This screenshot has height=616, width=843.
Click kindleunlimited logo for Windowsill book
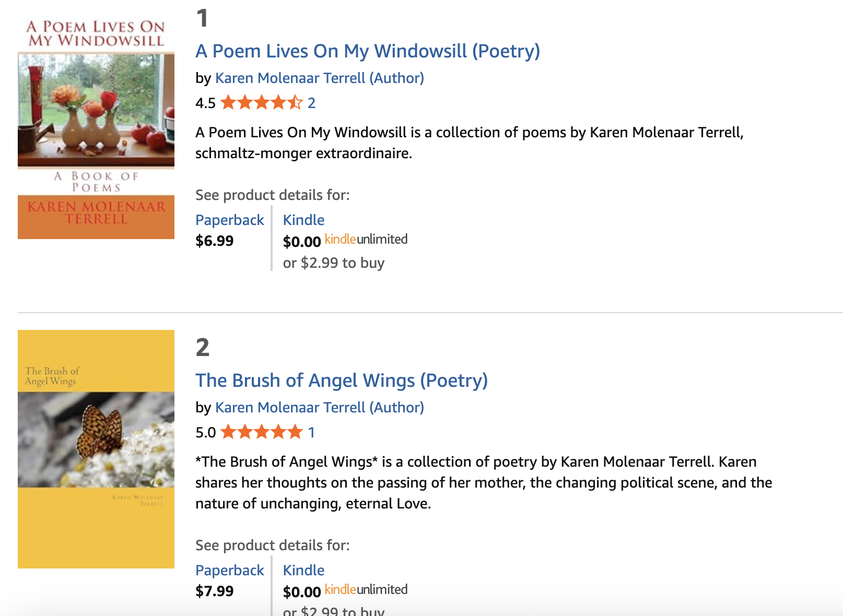366,240
